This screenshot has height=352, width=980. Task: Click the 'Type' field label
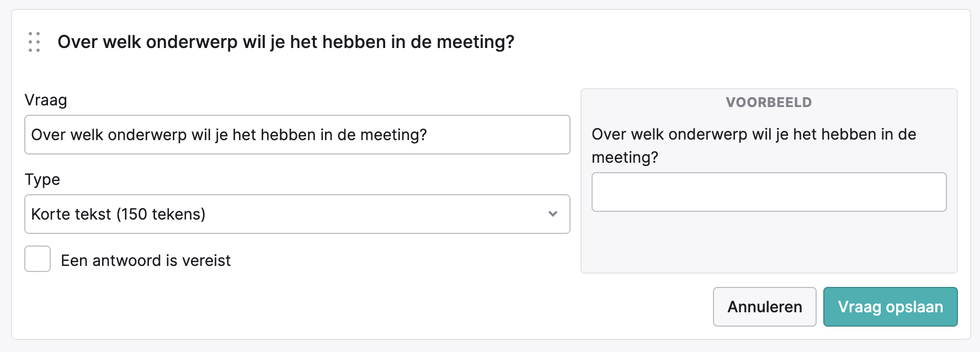42,179
